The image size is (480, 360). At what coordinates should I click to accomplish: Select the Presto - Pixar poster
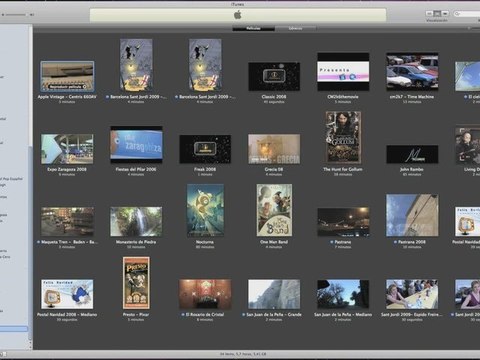(x=136, y=283)
